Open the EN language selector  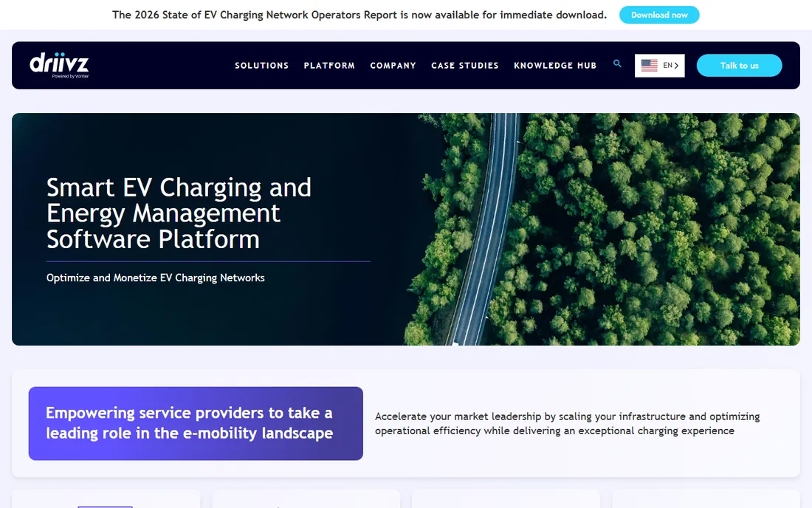[660, 65]
